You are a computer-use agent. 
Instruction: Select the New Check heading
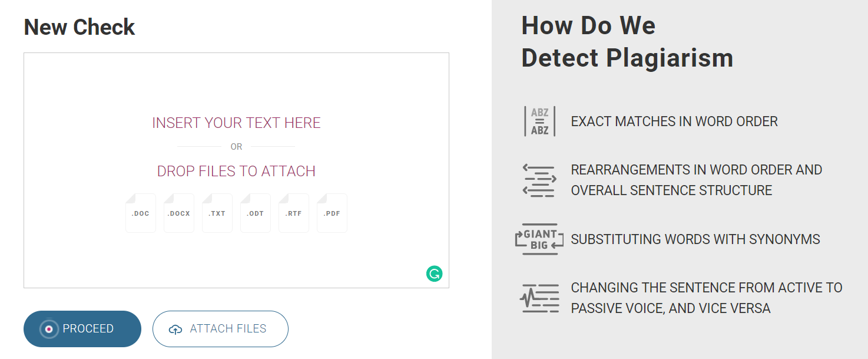[x=79, y=27]
